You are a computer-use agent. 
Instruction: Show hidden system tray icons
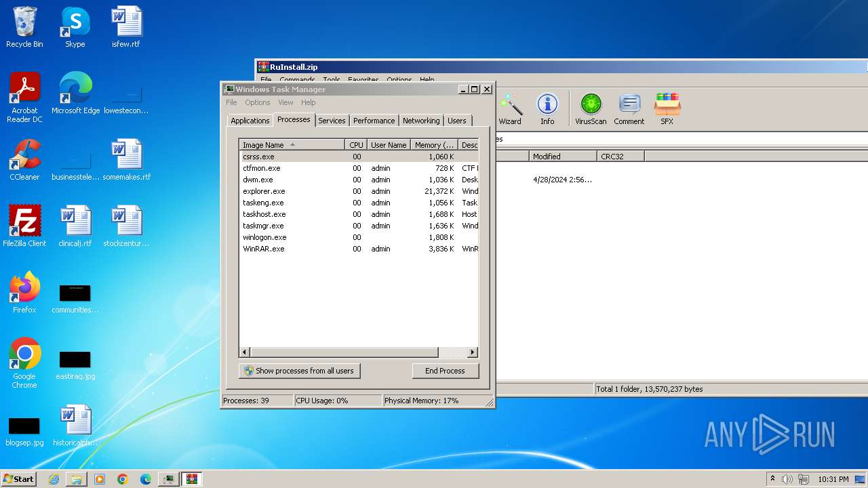[x=772, y=479]
